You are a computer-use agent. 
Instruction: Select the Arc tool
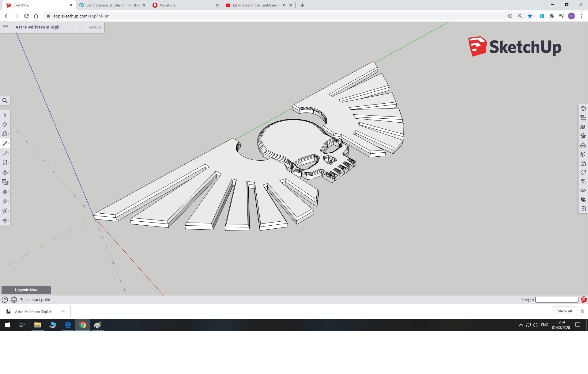(x=5, y=153)
